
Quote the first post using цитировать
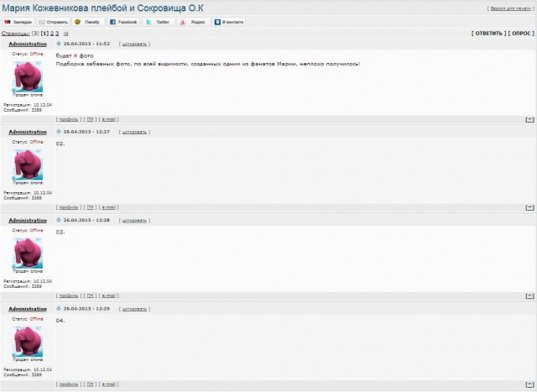tap(133, 44)
